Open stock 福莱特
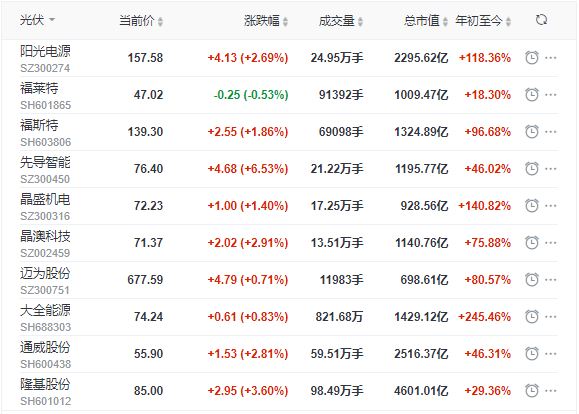The width and height of the screenshot is (579, 414). coord(39,88)
